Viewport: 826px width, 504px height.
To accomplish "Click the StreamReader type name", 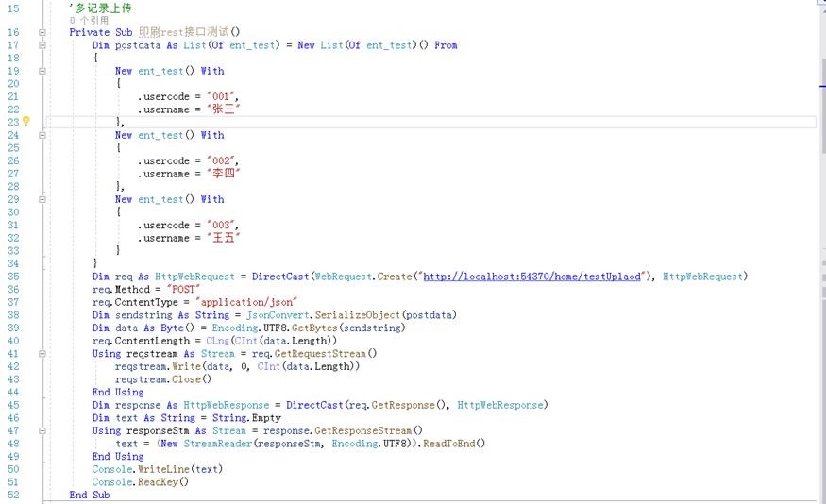I will [x=218, y=444].
